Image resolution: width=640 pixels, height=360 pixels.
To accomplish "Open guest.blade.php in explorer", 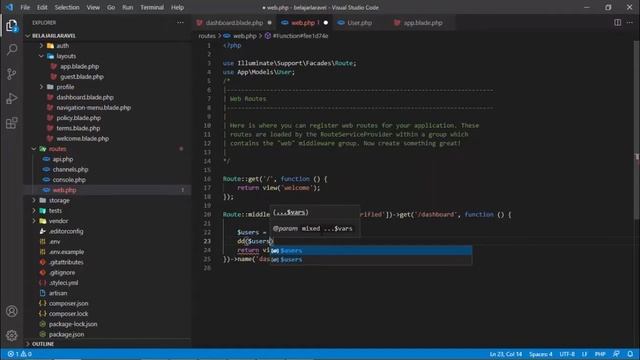I will coord(82,77).
